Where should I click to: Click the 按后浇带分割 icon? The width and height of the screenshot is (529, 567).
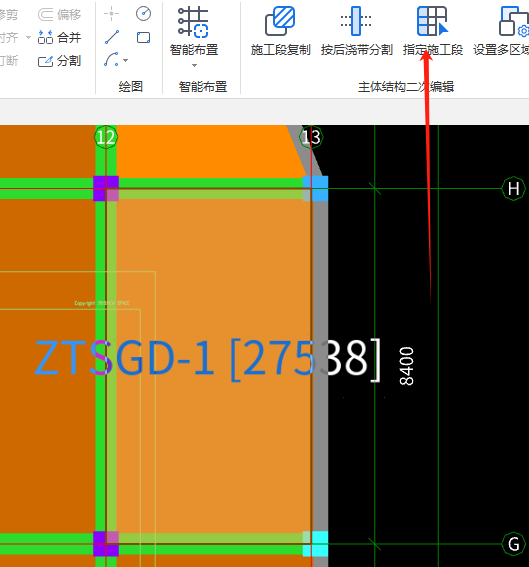[x=356, y=21]
